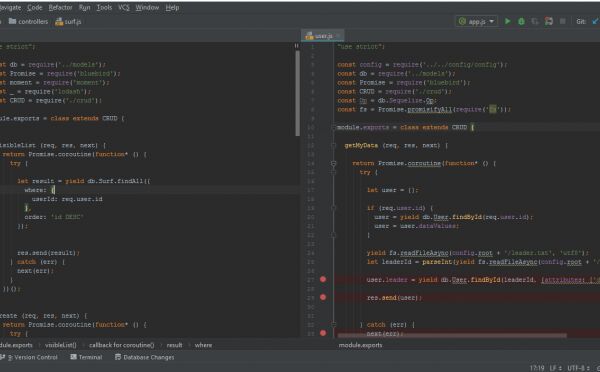Open the Terminal tool window

tap(86, 357)
